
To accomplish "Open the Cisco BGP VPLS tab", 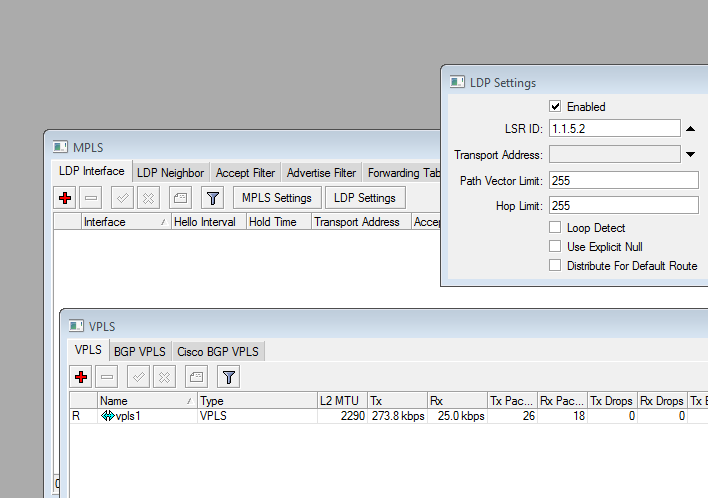I will click(218, 351).
